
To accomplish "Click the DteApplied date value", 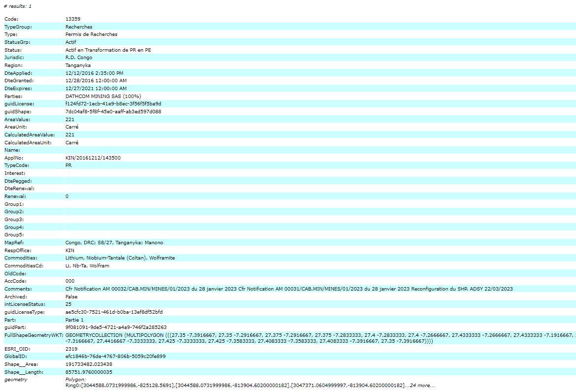I will coord(94,73).
